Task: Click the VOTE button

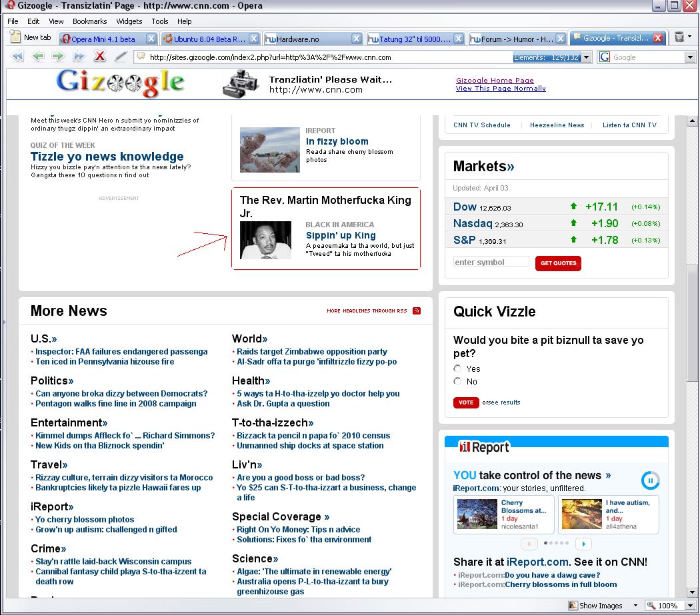Action: coord(465,402)
